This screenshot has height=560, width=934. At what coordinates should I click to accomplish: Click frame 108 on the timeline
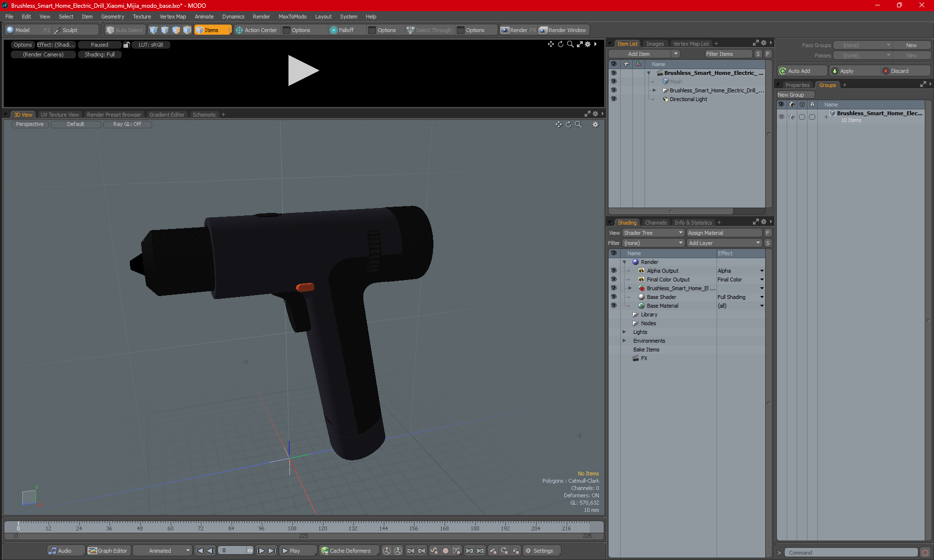point(292,528)
